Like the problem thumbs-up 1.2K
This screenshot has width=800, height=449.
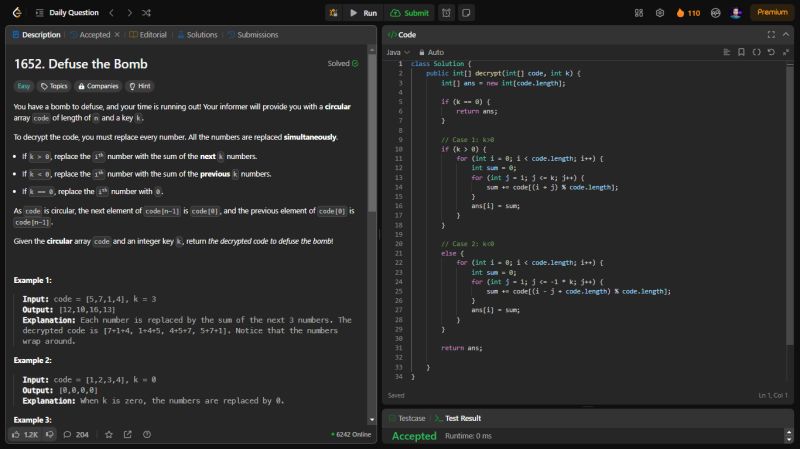(24, 435)
